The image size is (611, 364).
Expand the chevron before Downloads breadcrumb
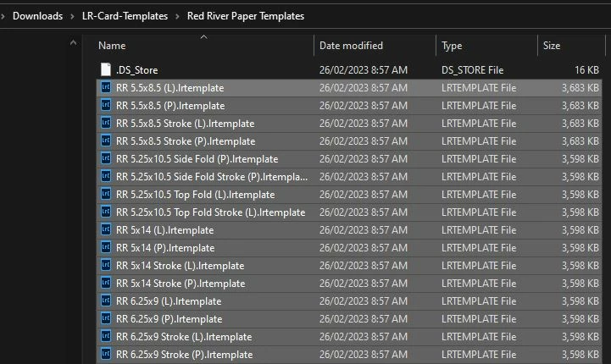[x=3, y=16]
